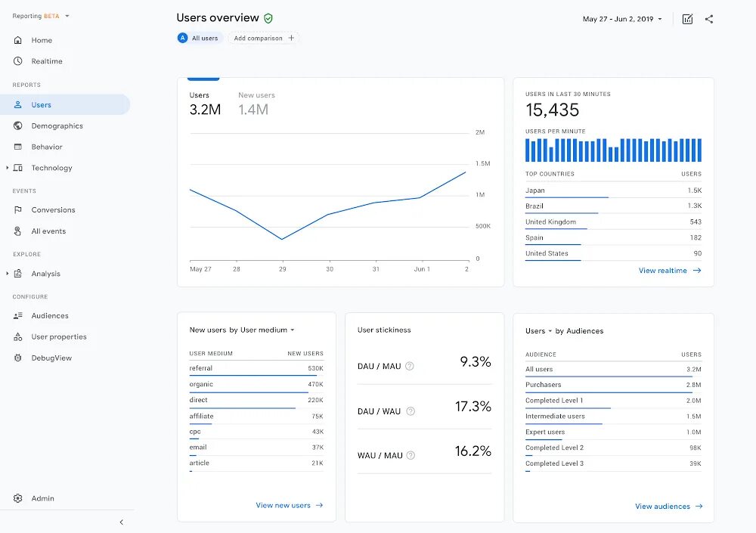Click the Add comparison chip
The height and width of the screenshot is (533, 756).
point(263,38)
